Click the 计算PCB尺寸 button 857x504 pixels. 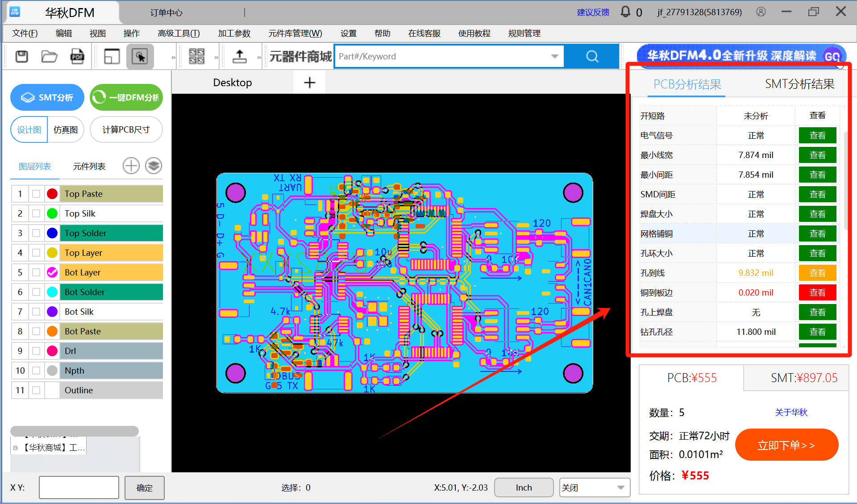point(126,130)
